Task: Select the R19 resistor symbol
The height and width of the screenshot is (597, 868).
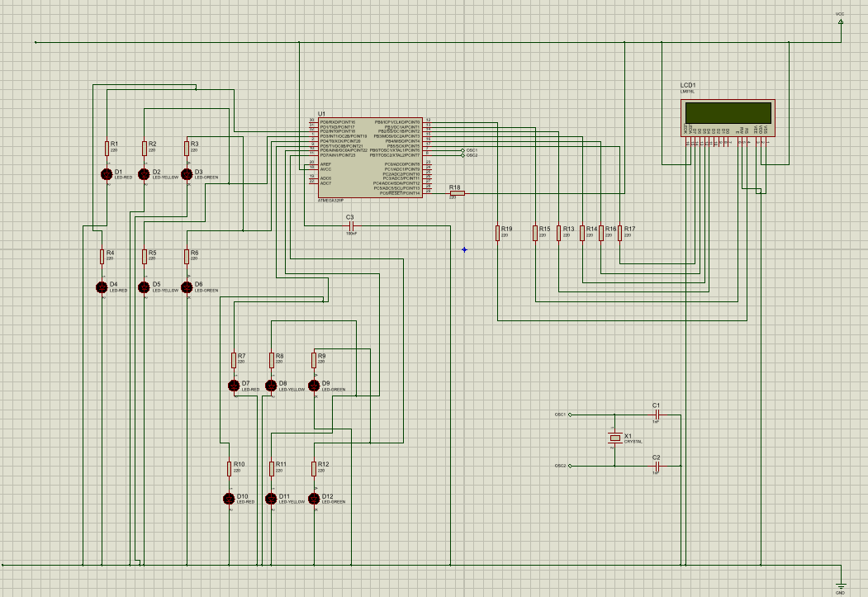Action: pos(498,233)
